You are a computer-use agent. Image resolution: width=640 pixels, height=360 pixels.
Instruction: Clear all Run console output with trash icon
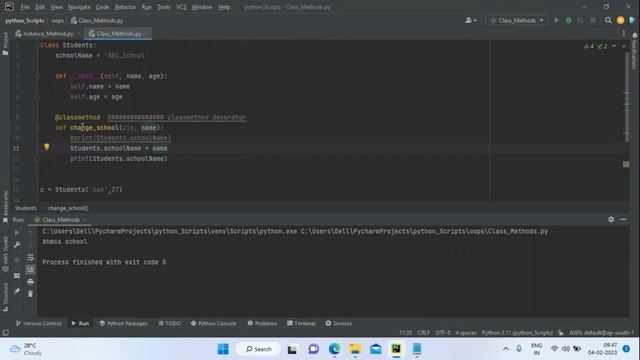pyautogui.click(x=30, y=294)
